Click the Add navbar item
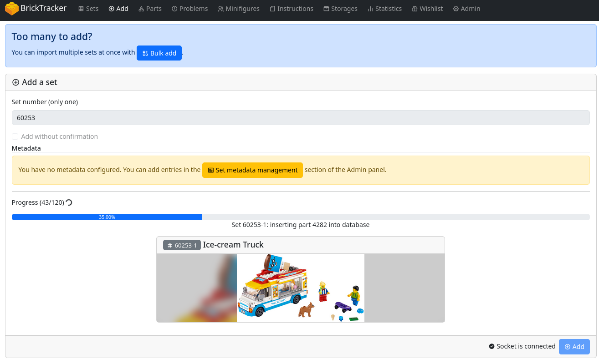The image size is (599, 364). 118,9
